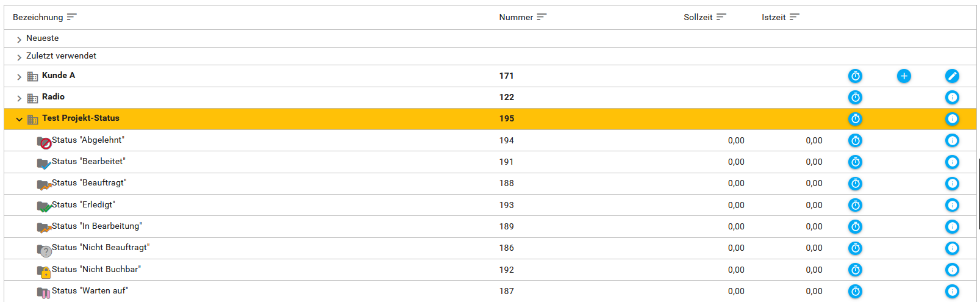Sort by the Bezeichnung column
The width and height of the screenshot is (980, 302).
(38, 17)
